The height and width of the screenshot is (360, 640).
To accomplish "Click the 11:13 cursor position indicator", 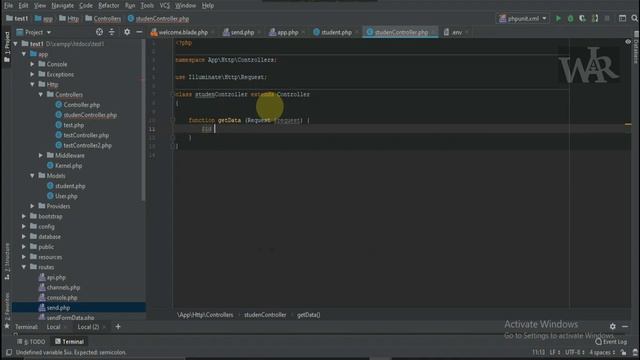I will (x=538, y=352).
